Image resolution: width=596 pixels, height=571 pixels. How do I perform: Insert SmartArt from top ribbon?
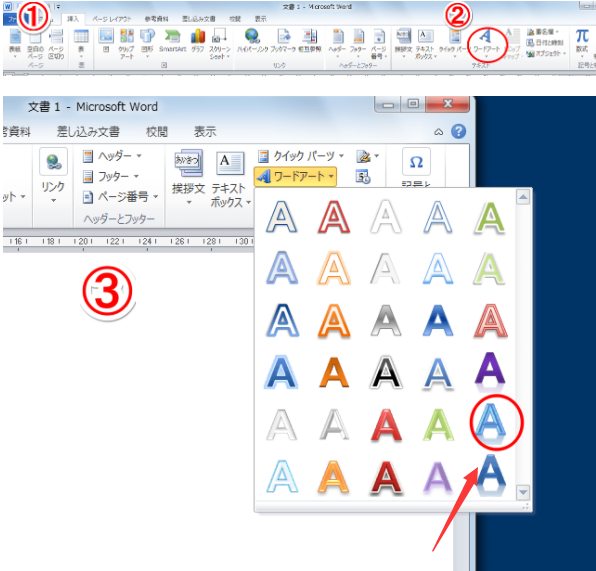(x=172, y=40)
